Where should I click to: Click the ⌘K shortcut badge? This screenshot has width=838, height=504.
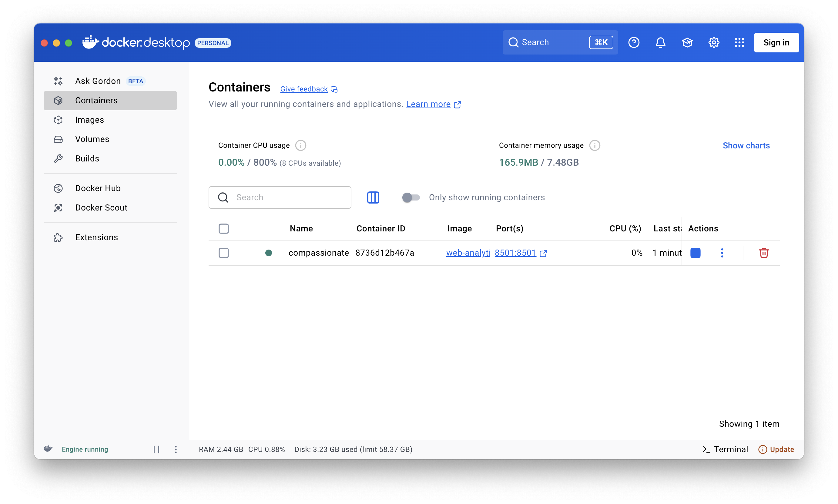click(601, 42)
